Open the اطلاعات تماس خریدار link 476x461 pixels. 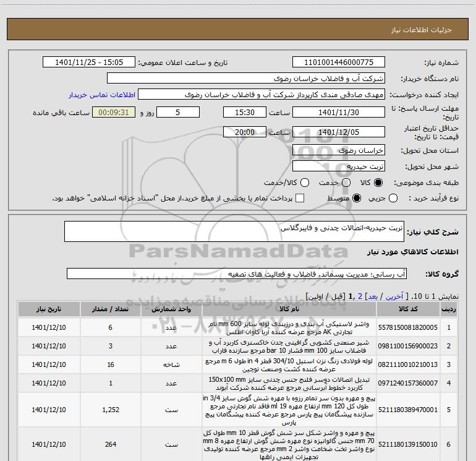click(x=102, y=95)
